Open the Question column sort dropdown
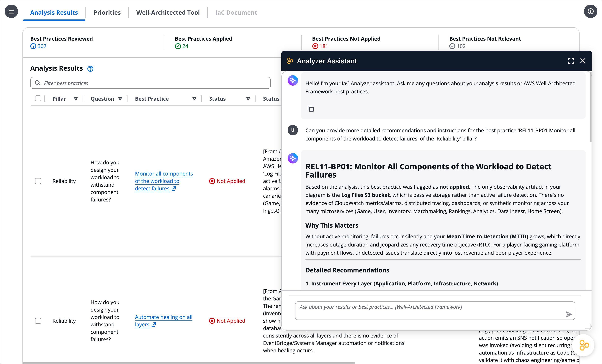Image resolution: width=602 pixels, height=364 pixels. point(120,99)
